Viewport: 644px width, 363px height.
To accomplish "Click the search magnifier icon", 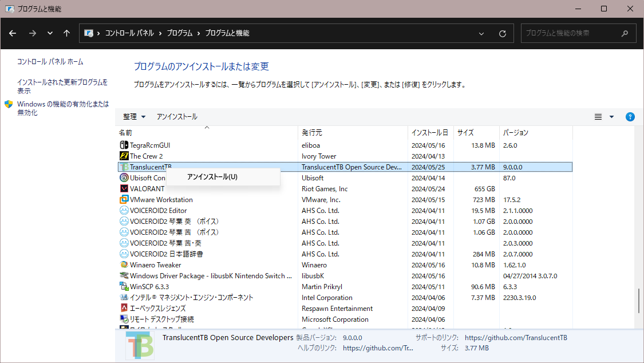I will pyautogui.click(x=625, y=33).
